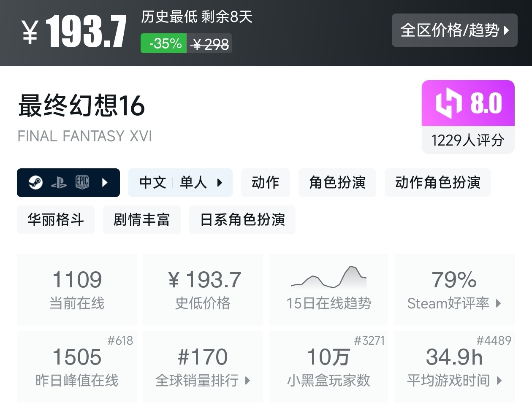
Task: Open the 史低价格 ¥193.7 tile
Action: click(x=203, y=289)
